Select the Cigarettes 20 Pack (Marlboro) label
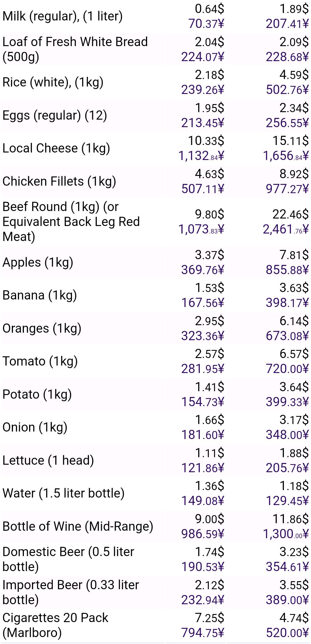This screenshot has height=644, width=311. click(x=55, y=625)
